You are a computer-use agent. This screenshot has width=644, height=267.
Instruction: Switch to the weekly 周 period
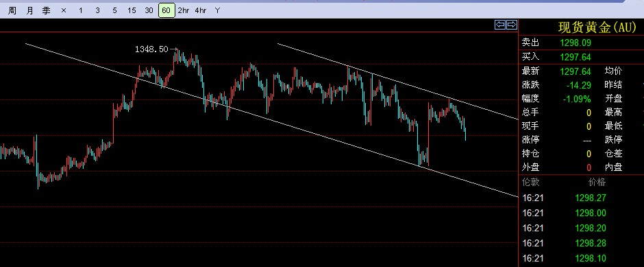click(x=12, y=11)
